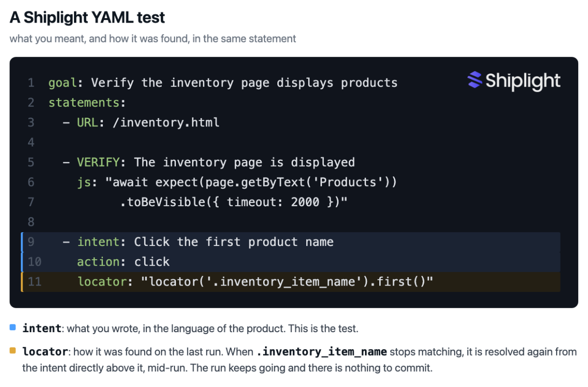Click the '/inventory.html' value
Image resolution: width=588 pixels, height=387 pixels.
click(166, 122)
